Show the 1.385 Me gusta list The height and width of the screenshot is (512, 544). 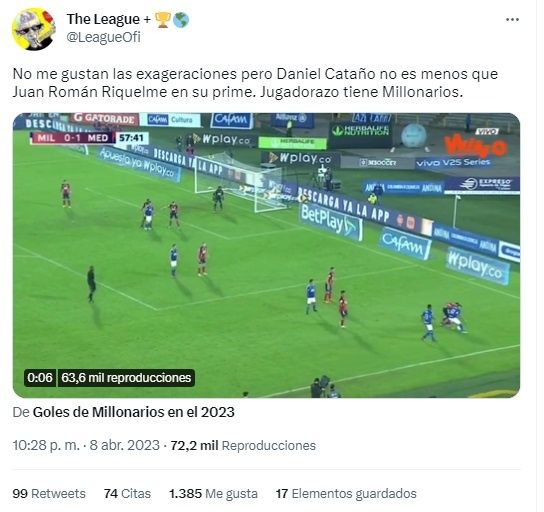213,493
